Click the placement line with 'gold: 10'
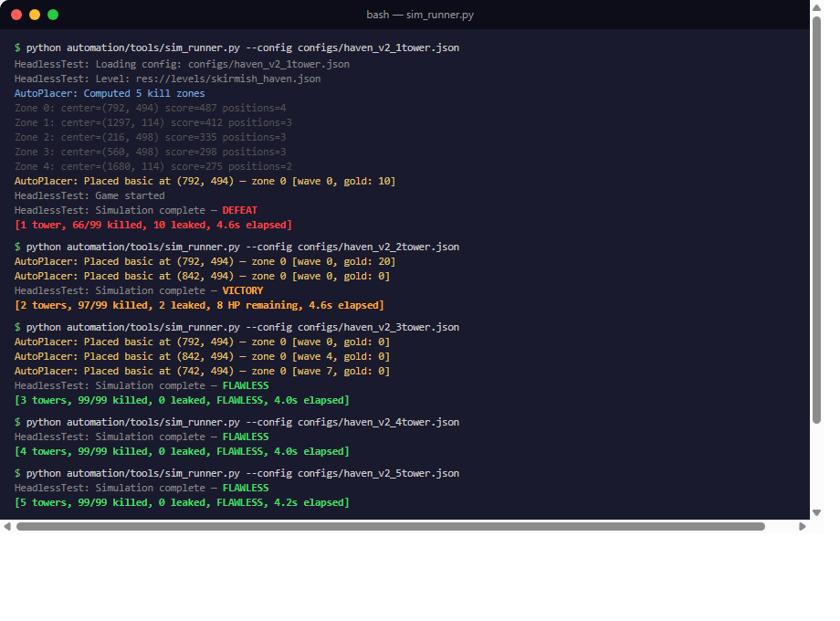The height and width of the screenshot is (621, 840). tap(205, 181)
